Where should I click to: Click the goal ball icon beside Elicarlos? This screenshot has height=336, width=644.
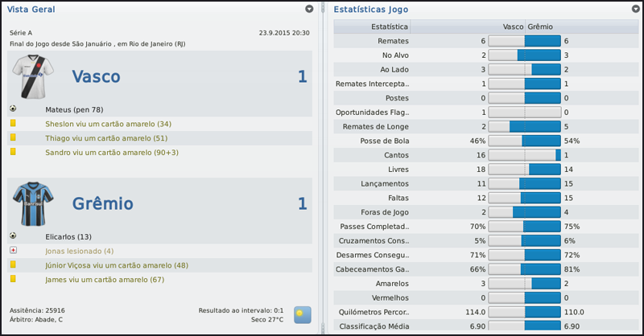click(x=13, y=236)
